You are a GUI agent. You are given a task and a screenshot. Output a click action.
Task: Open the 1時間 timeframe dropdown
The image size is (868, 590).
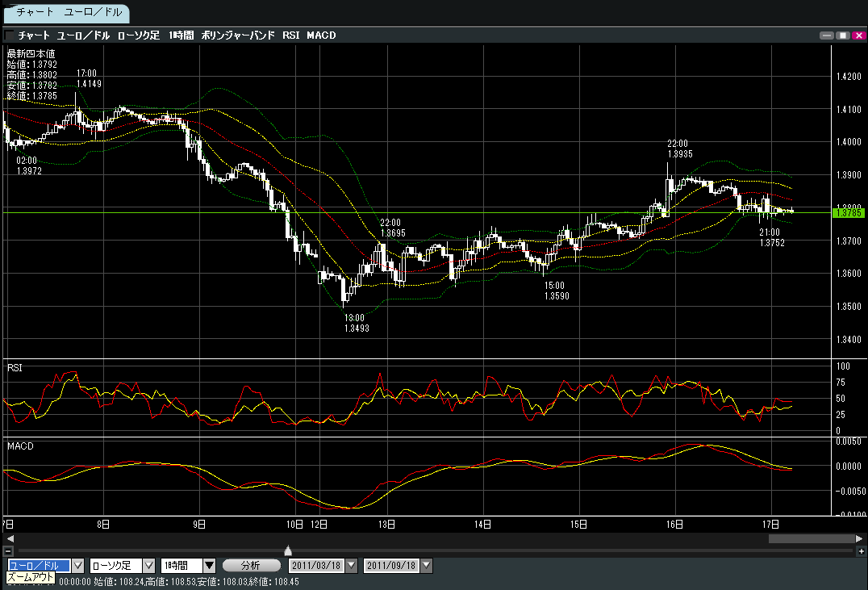point(210,566)
